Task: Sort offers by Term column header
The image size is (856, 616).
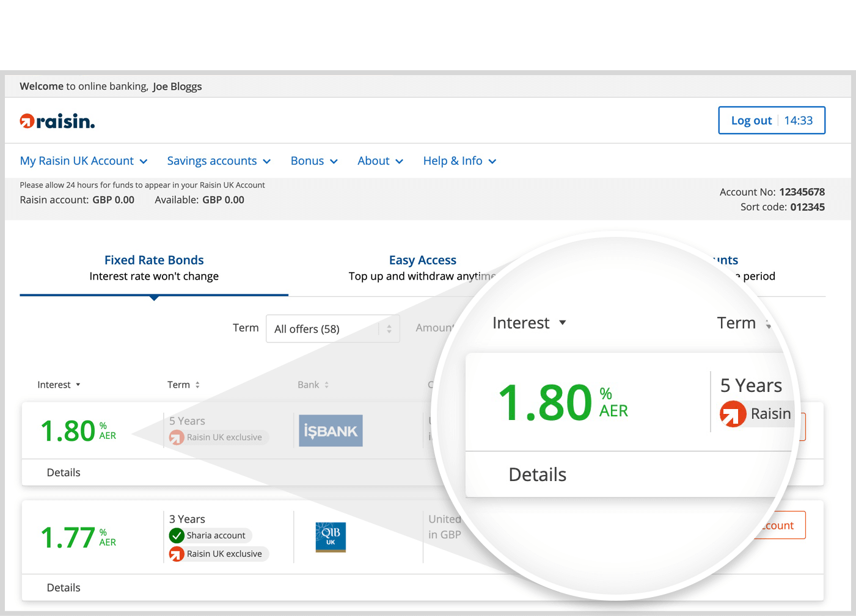Action: tap(183, 385)
